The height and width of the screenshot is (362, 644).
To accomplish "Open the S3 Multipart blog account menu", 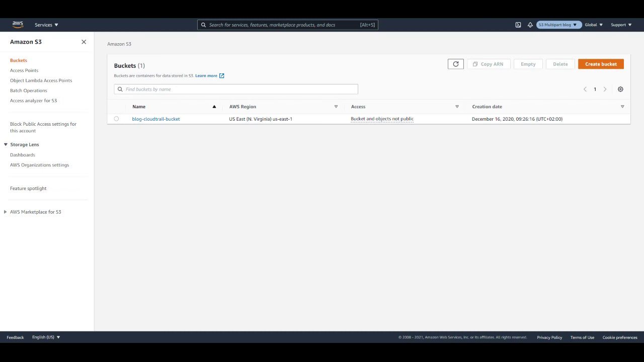I will point(559,25).
